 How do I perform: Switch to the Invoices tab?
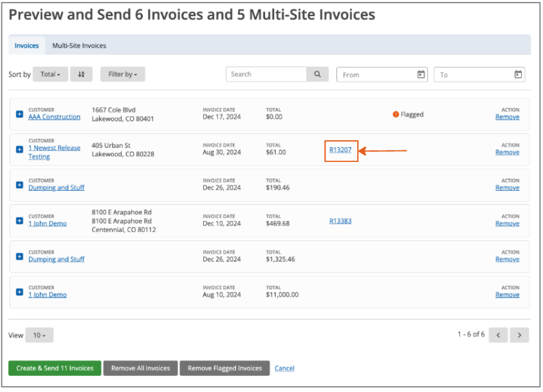coord(26,46)
